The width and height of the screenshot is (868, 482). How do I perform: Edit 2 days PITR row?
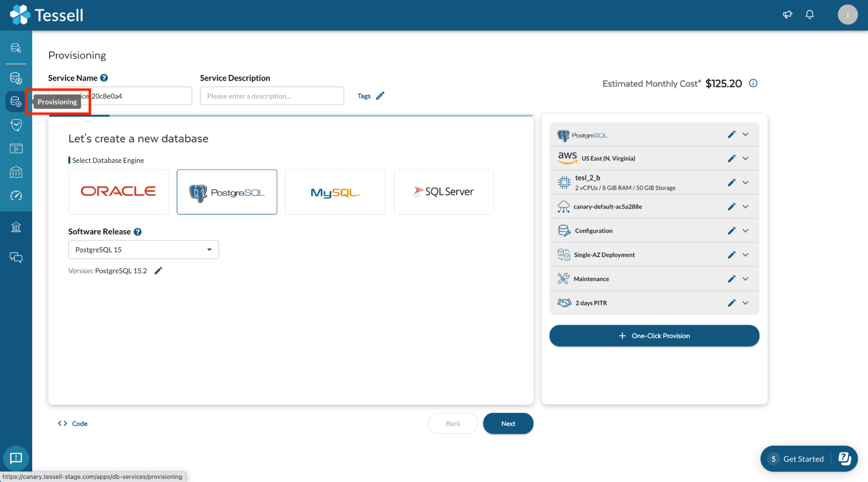732,303
